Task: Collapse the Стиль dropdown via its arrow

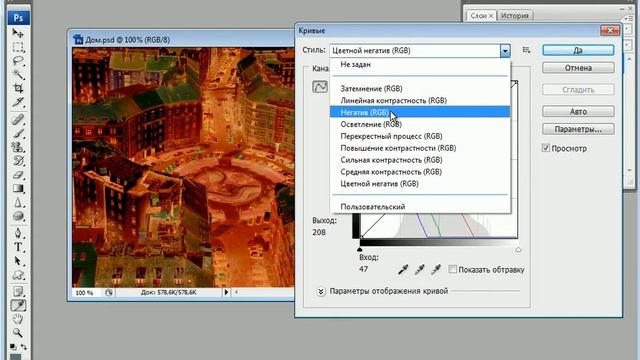Action: tap(505, 51)
